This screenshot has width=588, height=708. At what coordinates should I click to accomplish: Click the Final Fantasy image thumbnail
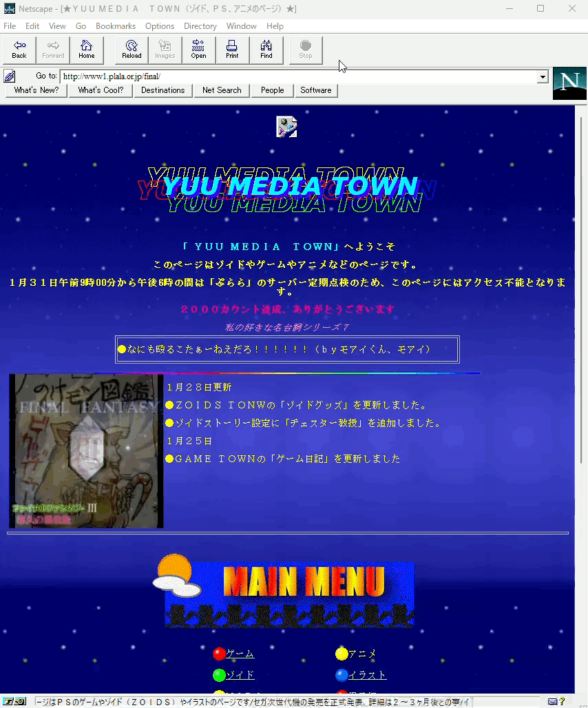tap(86, 451)
